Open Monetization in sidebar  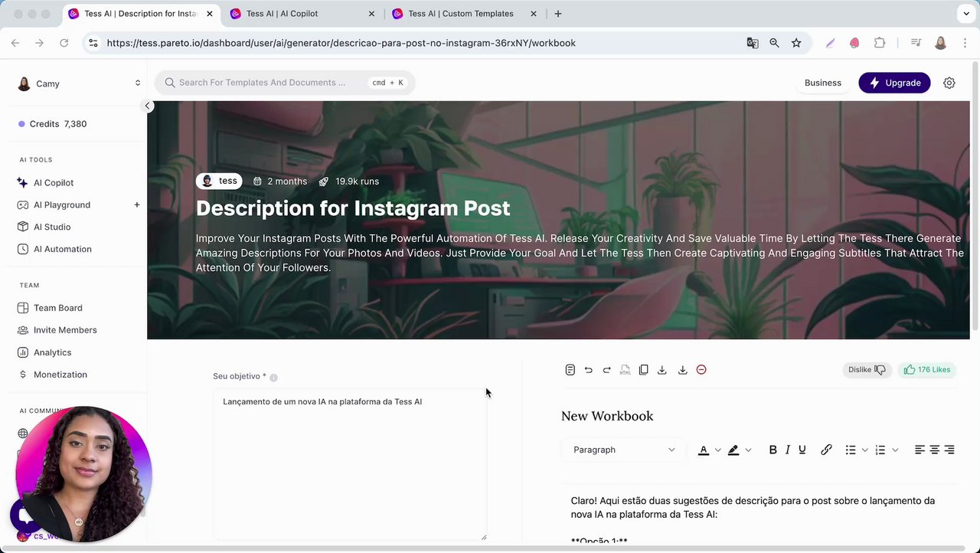[x=60, y=375]
